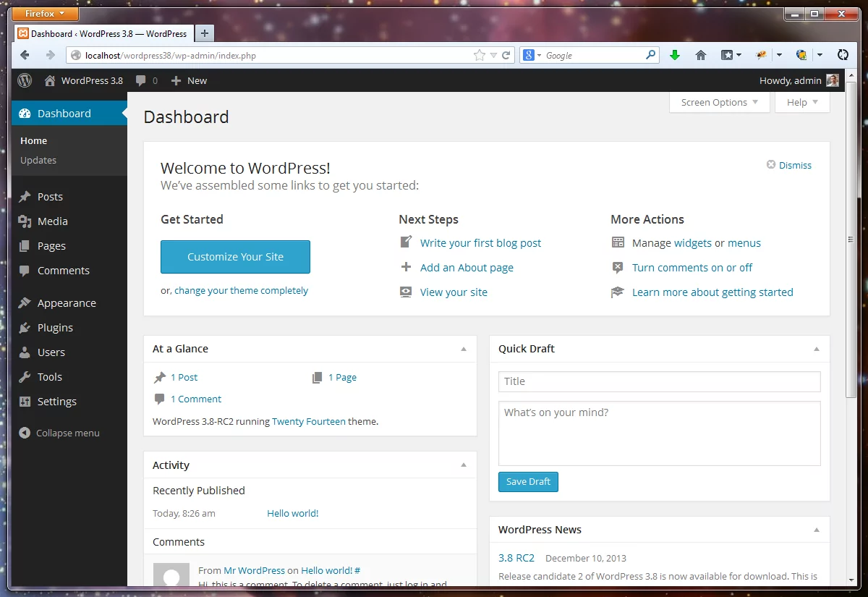Click the page vertical scrollbar

(851, 239)
